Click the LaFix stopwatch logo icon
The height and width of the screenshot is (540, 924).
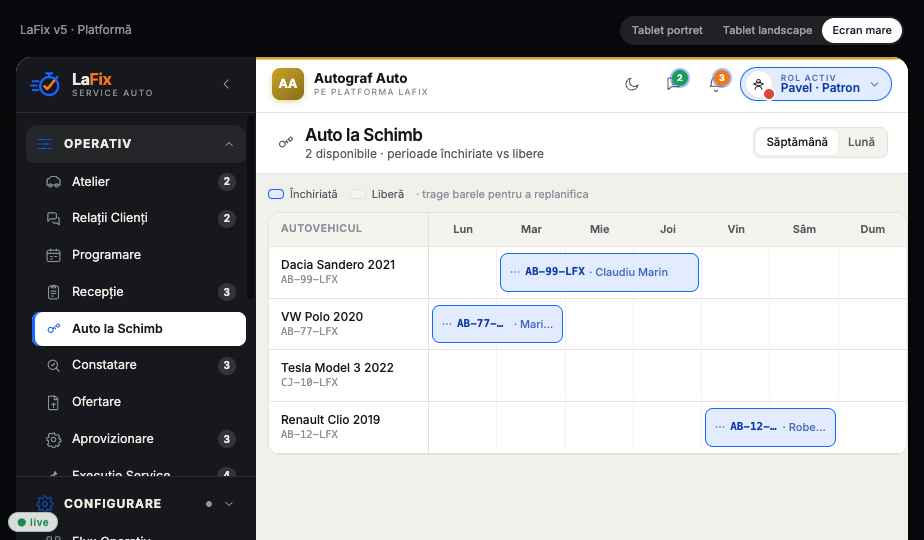45,84
